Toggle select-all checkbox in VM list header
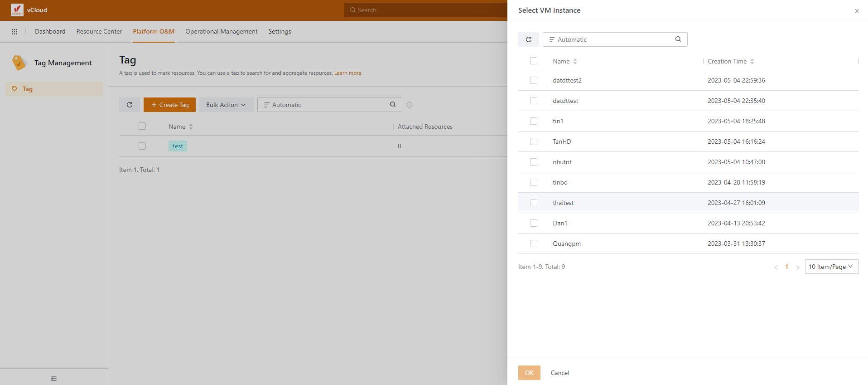 pyautogui.click(x=534, y=61)
